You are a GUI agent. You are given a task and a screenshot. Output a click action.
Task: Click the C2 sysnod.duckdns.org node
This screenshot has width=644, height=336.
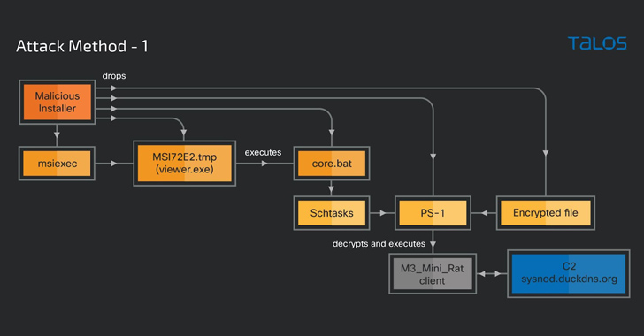pos(569,273)
